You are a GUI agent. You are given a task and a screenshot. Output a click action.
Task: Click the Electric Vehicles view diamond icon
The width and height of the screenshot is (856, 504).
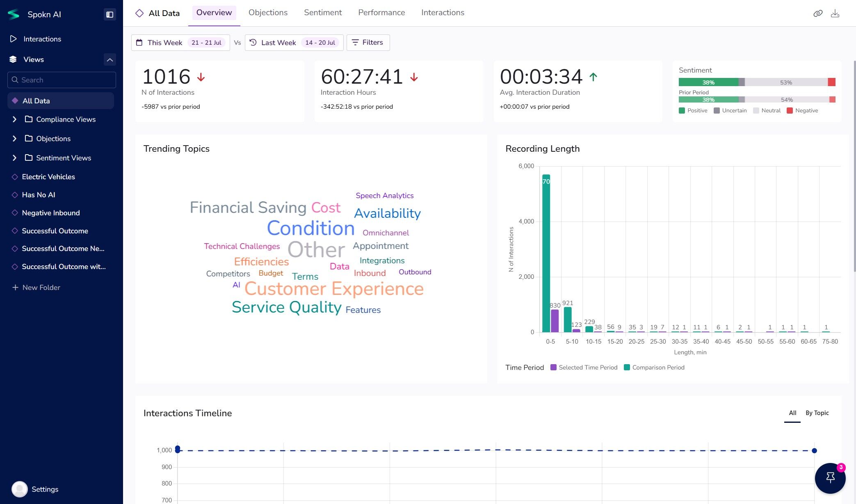point(15,177)
